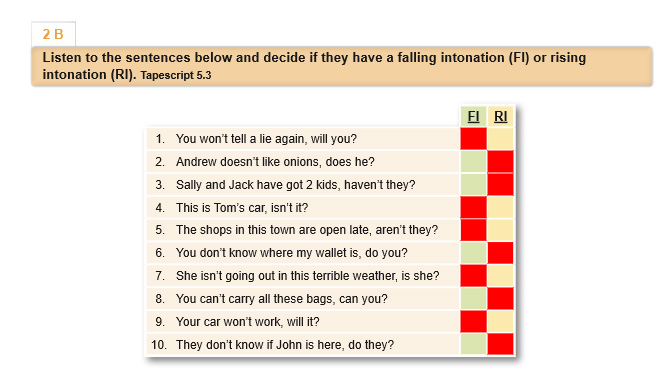The height and width of the screenshot is (376, 666).
Task: Click the 2 B tab label
Action: click(53, 34)
